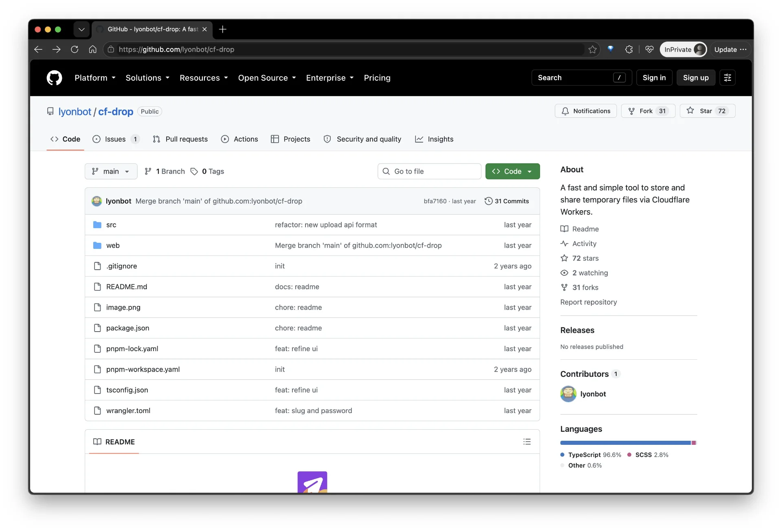Click the Report repository link
Screen dimensions: 782x532
coord(589,302)
